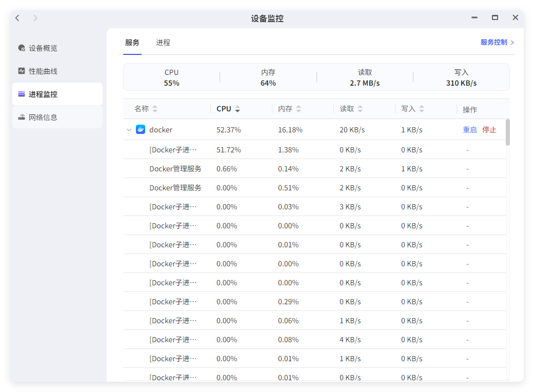The width and height of the screenshot is (534, 392).
Task: Select the first Docker管理服务 row
Action: point(175,169)
